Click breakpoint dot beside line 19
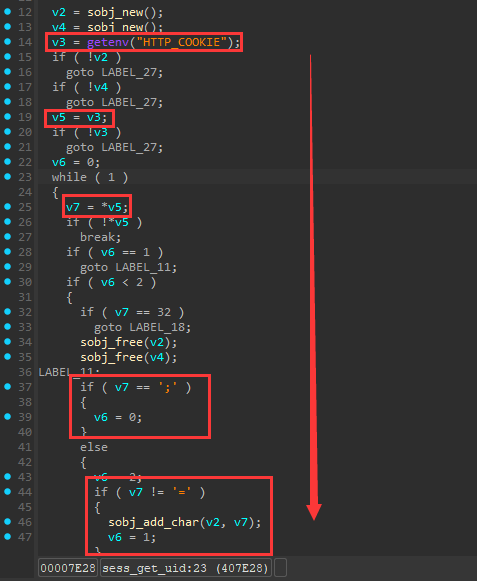The width and height of the screenshot is (477, 581). pos(7,116)
